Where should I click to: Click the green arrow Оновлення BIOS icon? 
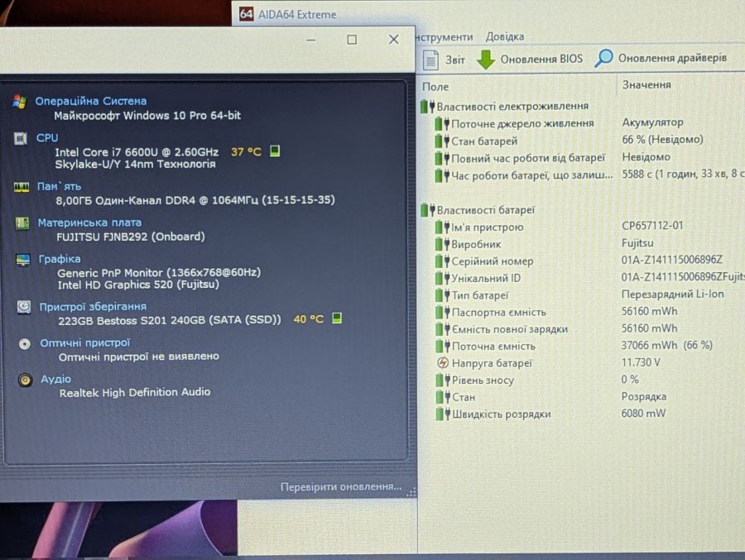pyautogui.click(x=486, y=60)
